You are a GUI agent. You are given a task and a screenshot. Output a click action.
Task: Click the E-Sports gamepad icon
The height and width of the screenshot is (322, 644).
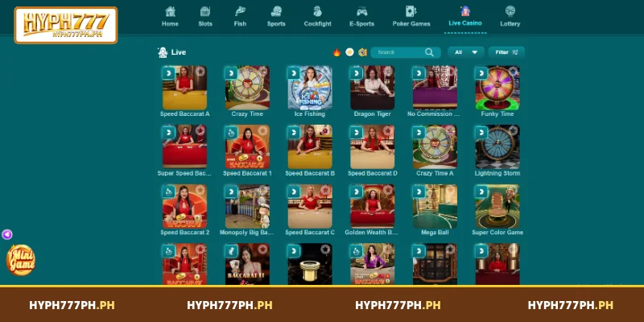tap(361, 11)
